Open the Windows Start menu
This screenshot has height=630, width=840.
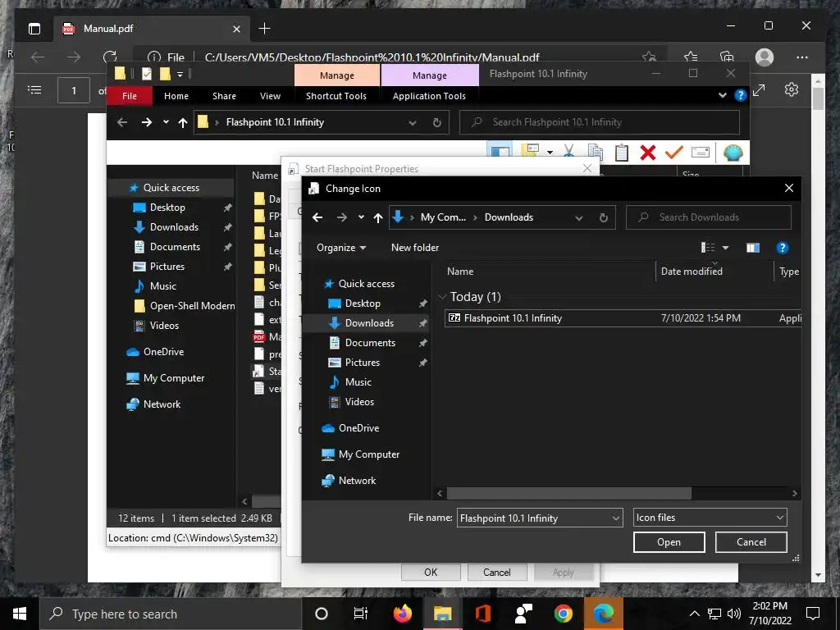20,614
